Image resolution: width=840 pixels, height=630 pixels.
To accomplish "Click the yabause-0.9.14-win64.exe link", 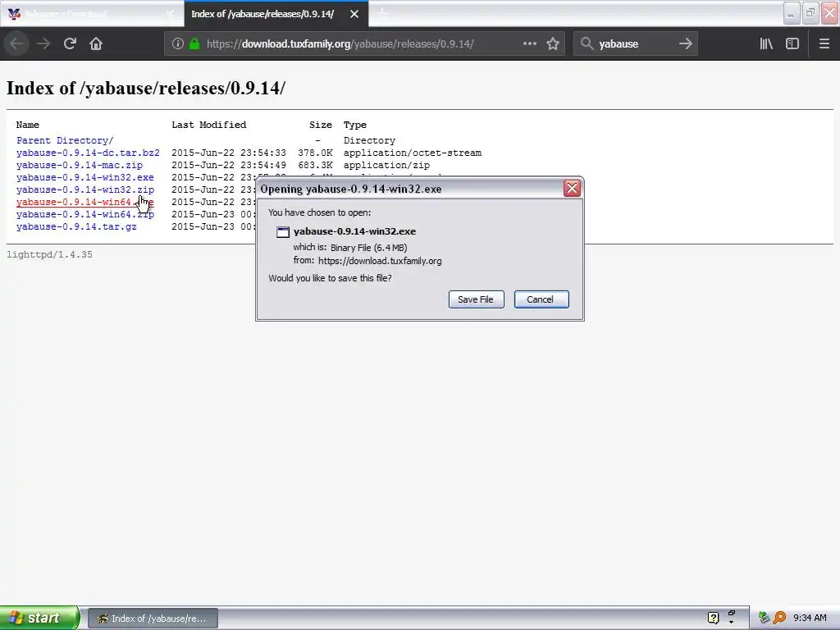I will tap(84, 202).
